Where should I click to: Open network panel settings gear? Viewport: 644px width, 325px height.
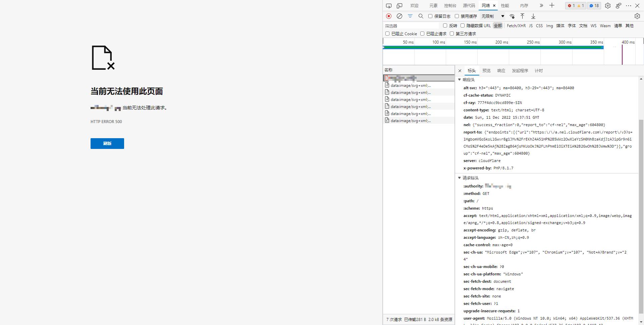coord(637,16)
